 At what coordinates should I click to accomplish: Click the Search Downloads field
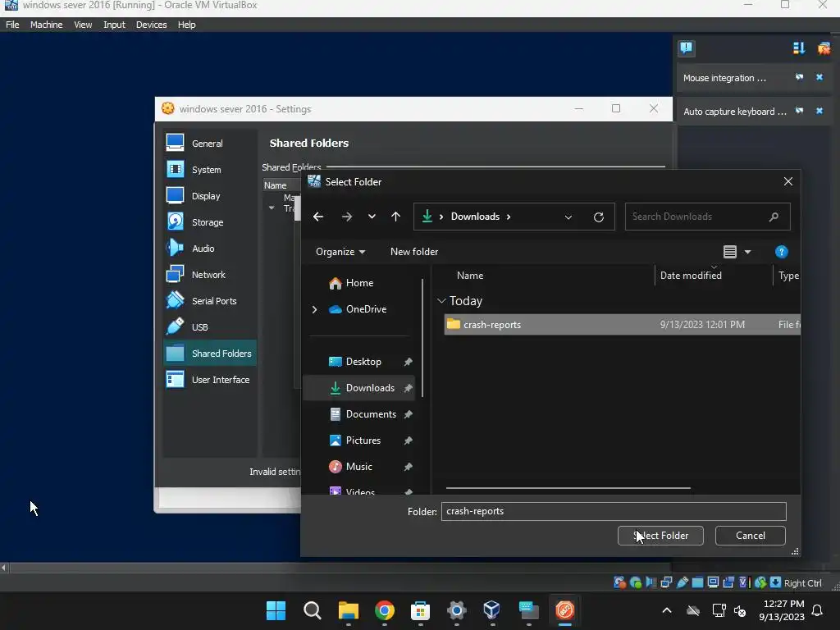pyautogui.click(x=707, y=217)
